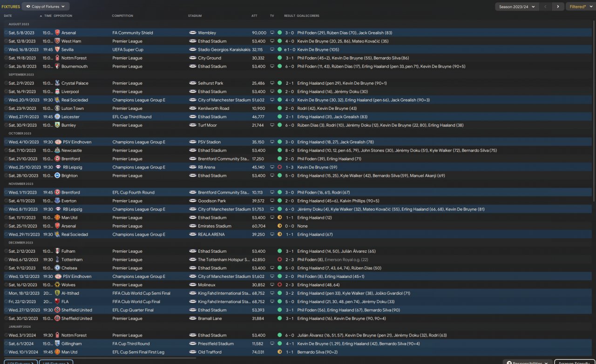Open the Season 2023/24 dropdown
The image size is (596, 364).
(x=516, y=7)
